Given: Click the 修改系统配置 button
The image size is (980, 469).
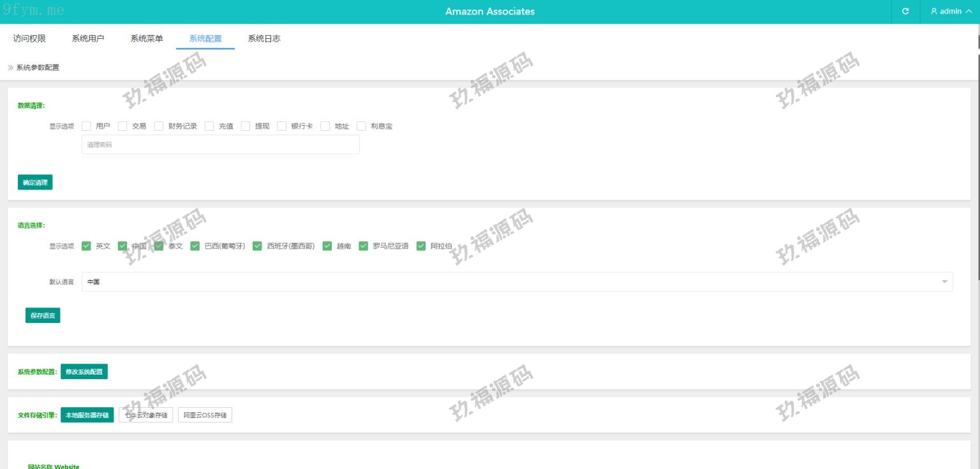Looking at the screenshot, I should pyautogui.click(x=84, y=371).
